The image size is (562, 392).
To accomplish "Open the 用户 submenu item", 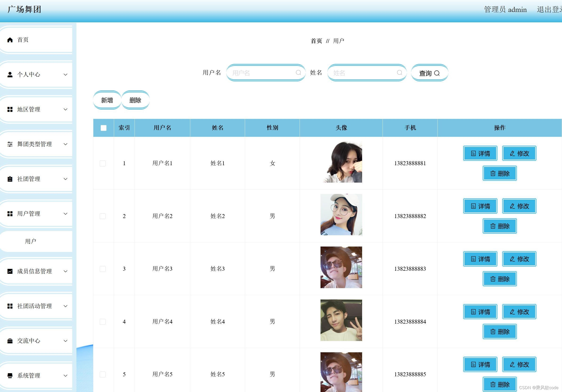I will pyautogui.click(x=31, y=241).
